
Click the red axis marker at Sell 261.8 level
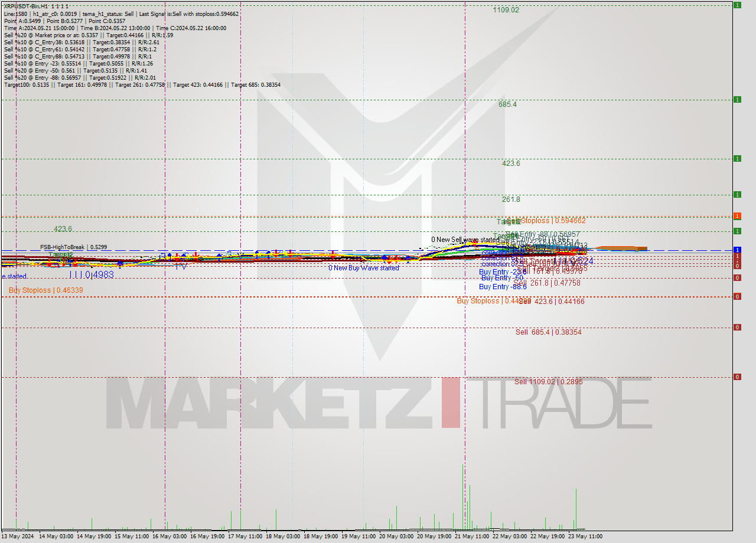(x=737, y=277)
